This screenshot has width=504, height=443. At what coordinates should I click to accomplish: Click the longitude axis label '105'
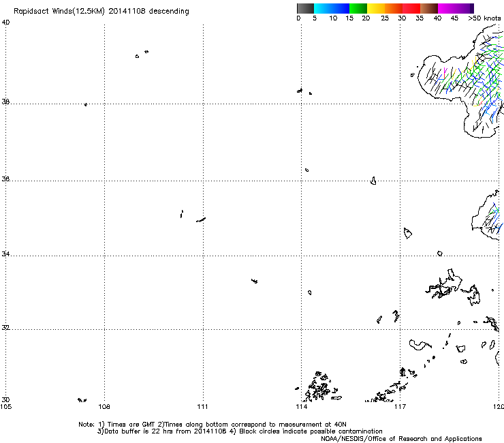coord(5,407)
